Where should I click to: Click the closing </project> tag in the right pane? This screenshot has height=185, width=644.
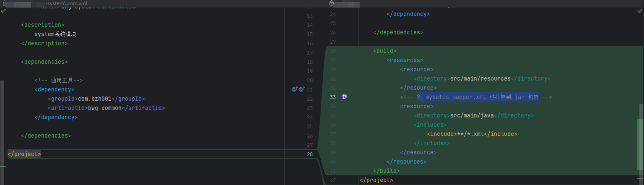point(377,180)
